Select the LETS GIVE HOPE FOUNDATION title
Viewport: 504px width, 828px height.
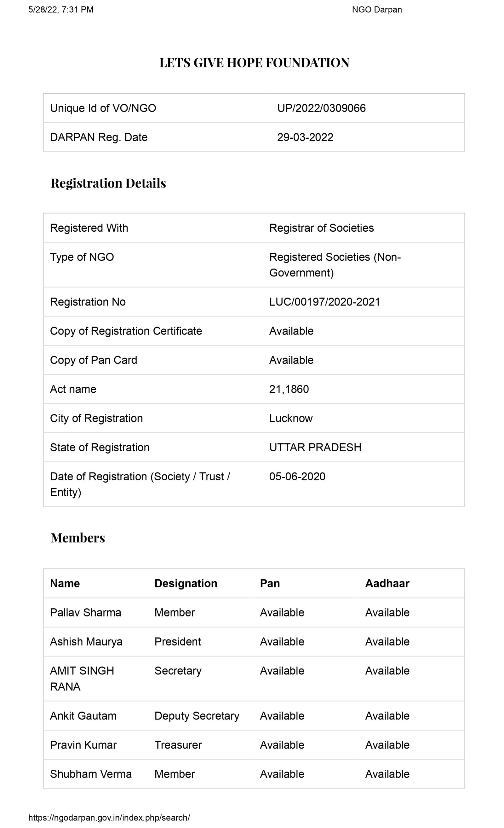(x=254, y=63)
